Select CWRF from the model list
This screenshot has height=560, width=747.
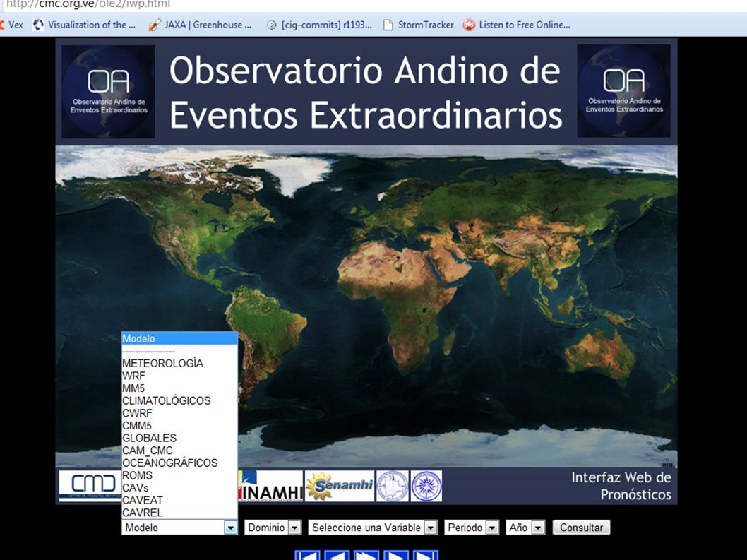179,412
